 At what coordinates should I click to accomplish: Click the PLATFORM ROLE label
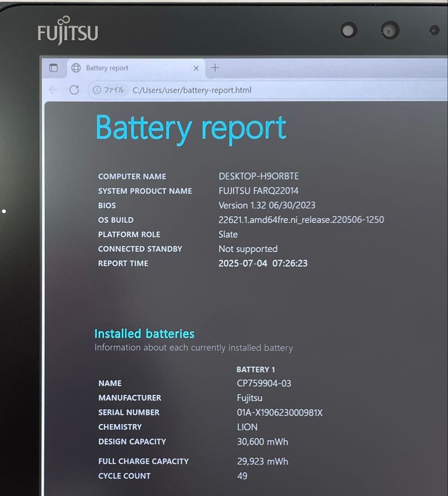[129, 234]
